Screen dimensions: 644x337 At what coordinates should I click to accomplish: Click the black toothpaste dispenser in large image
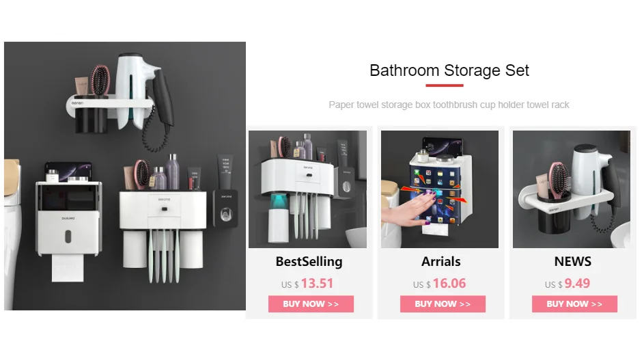click(x=225, y=208)
